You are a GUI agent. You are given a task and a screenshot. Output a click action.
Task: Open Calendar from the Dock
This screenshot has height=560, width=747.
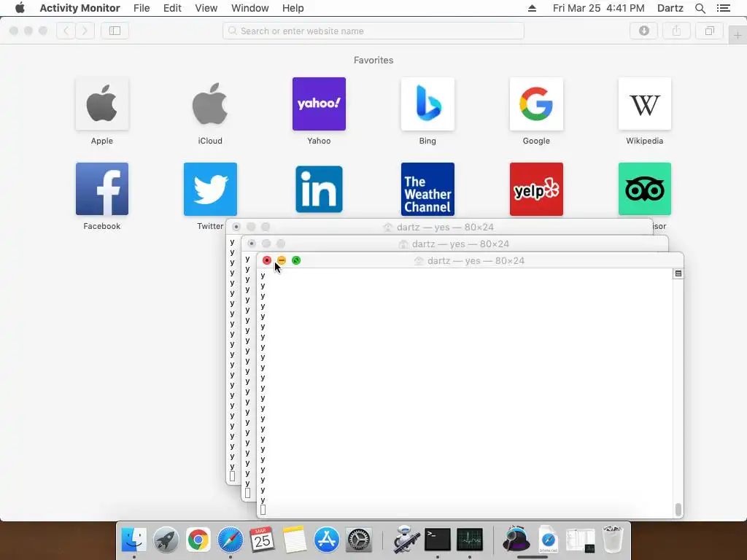point(262,540)
